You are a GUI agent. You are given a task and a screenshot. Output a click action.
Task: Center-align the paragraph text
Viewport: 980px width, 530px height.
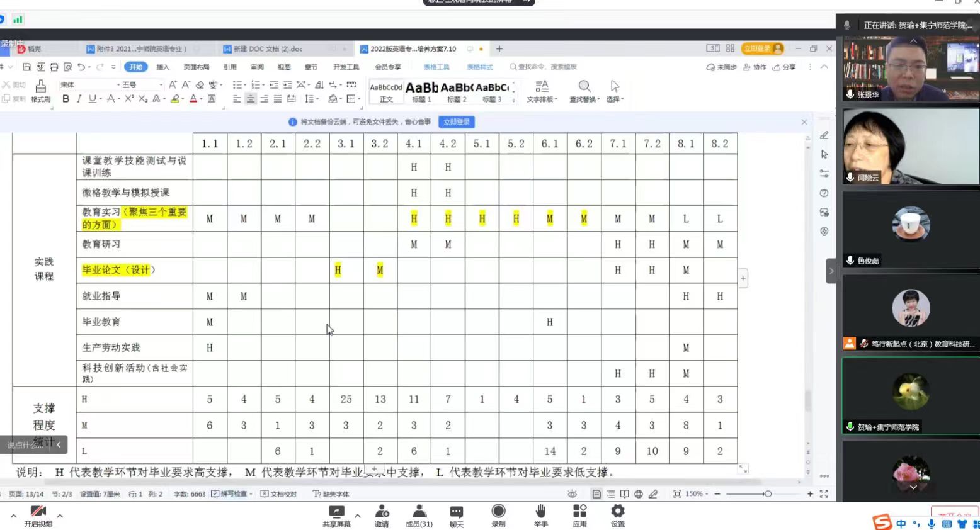(x=251, y=99)
